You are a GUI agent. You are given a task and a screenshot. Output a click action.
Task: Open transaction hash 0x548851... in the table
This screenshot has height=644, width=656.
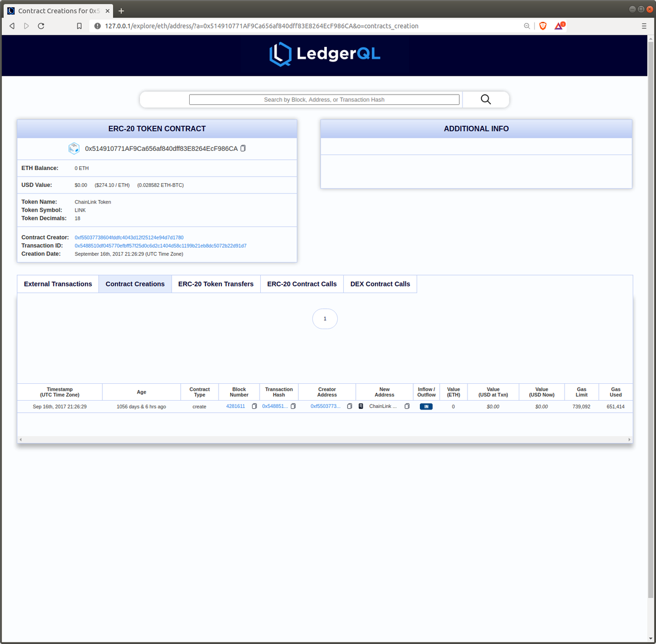coord(275,406)
